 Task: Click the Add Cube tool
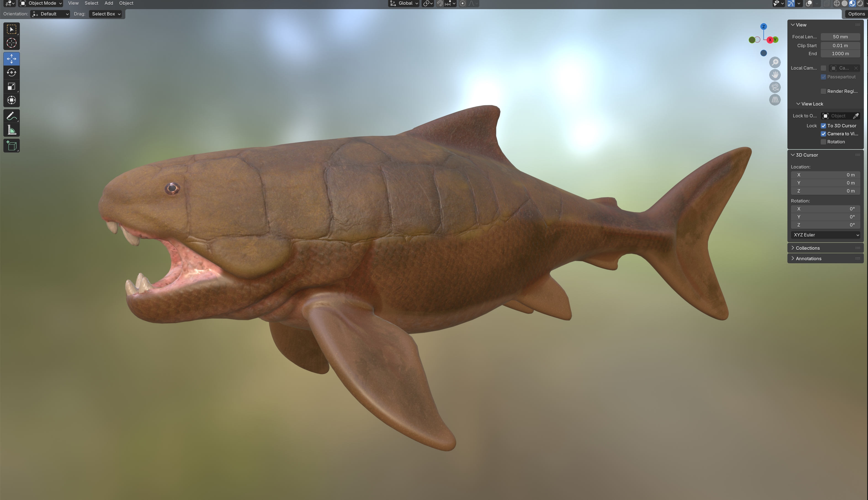point(11,146)
